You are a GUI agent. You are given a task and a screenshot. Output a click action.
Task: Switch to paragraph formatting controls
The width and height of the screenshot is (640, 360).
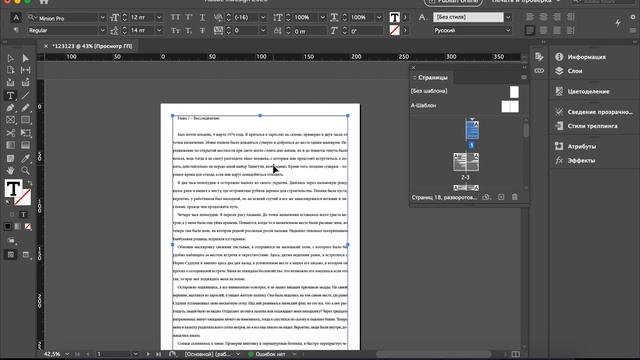(x=16, y=30)
